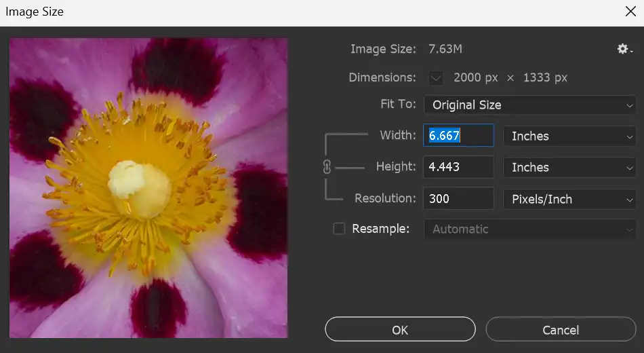Click the flower preview image
Viewport: 644px width, 353px height.
tap(148, 187)
